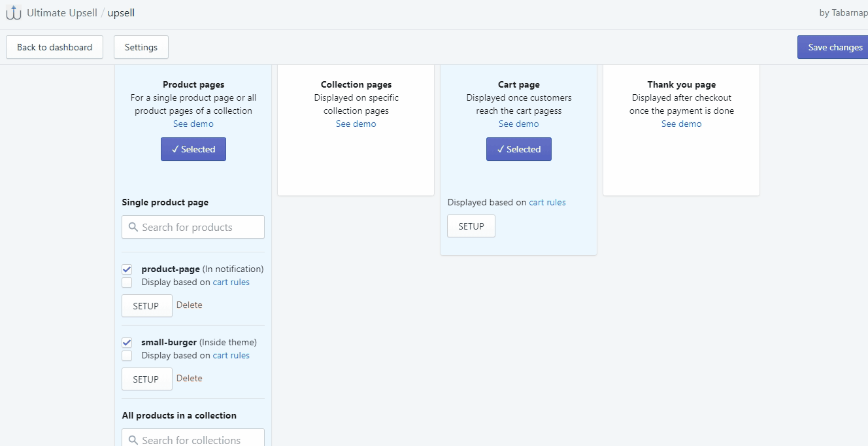Uncheck the product-page (In notification) checkbox
This screenshot has width=868, height=446.
tap(126, 269)
